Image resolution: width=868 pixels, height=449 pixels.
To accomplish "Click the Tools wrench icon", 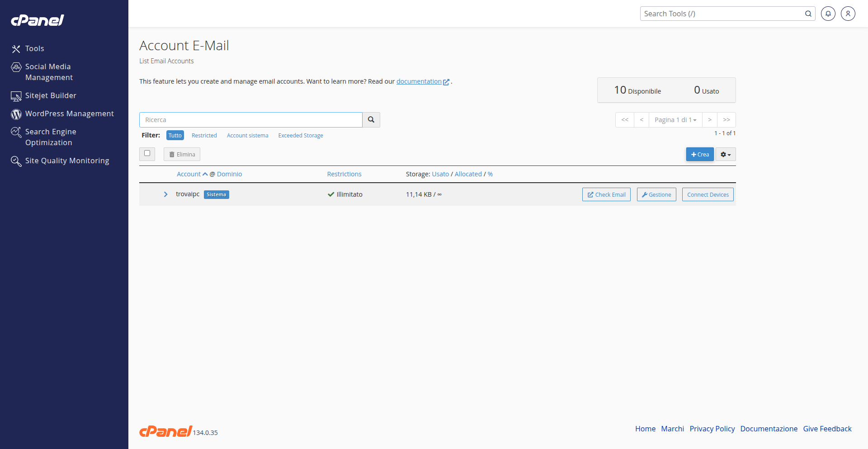I will [x=16, y=49].
